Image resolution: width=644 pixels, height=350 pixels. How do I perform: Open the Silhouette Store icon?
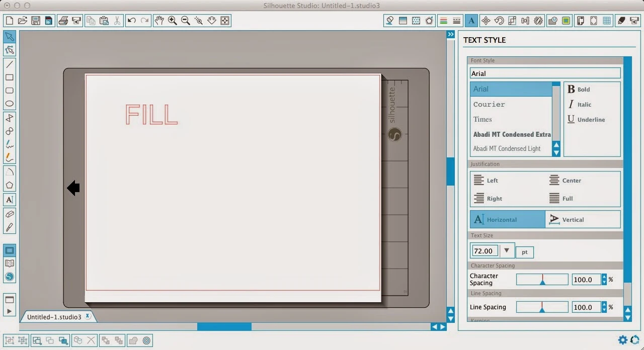coord(9,277)
